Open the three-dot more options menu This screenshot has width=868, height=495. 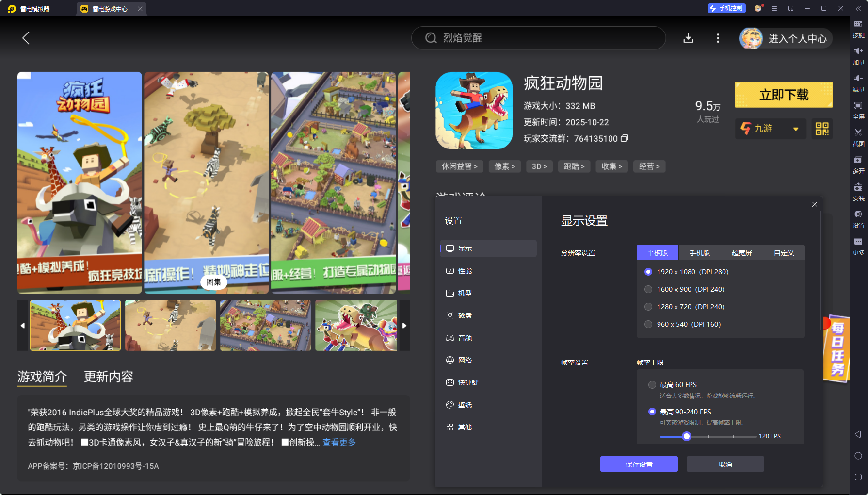718,38
